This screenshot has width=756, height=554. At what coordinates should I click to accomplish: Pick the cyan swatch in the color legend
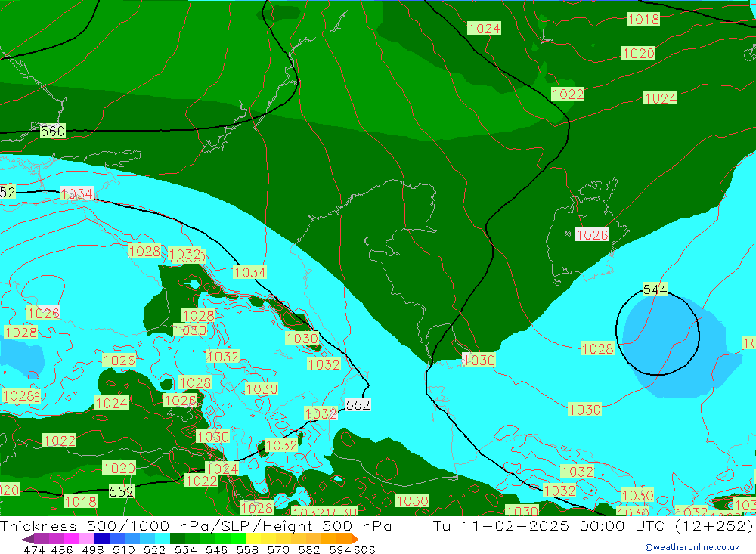(163, 539)
